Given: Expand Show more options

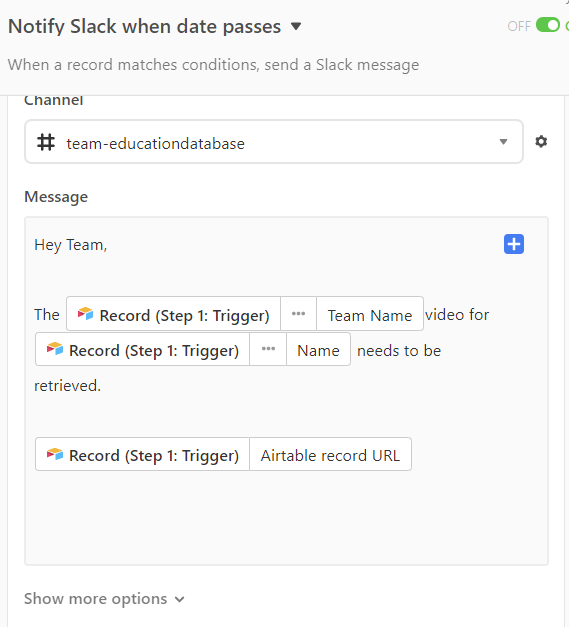Looking at the screenshot, I should click(104, 599).
